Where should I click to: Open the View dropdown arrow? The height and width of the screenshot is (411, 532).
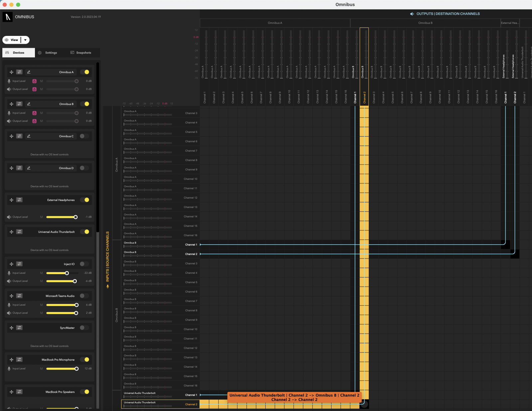click(26, 40)
